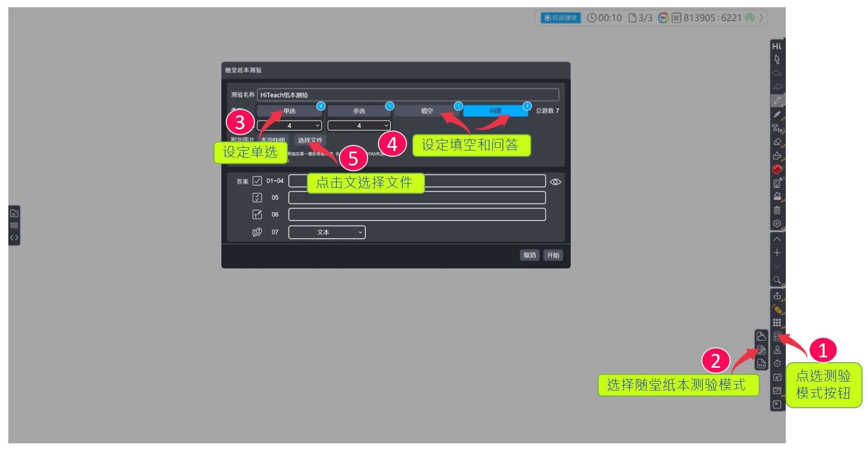Screen dimensions: 868x450
Task: Toggle the question 05 multi-choice checkbox icon
Action: (257, 198)
